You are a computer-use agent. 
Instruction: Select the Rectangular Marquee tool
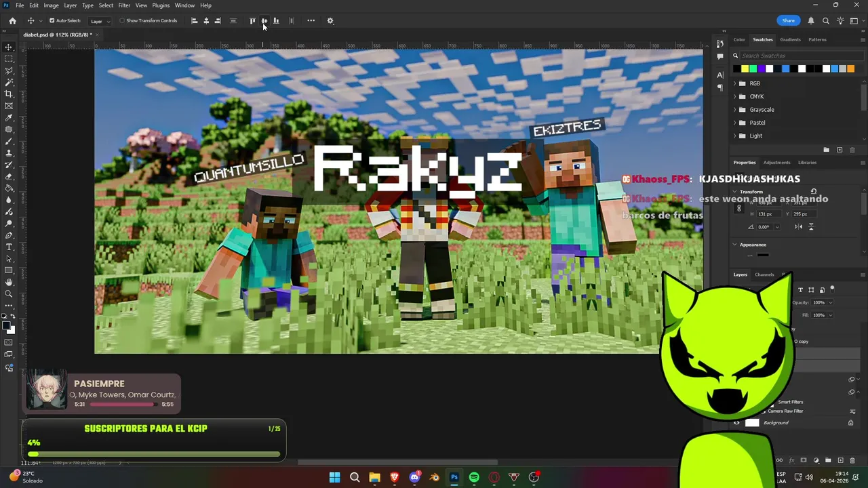(9, 59)
